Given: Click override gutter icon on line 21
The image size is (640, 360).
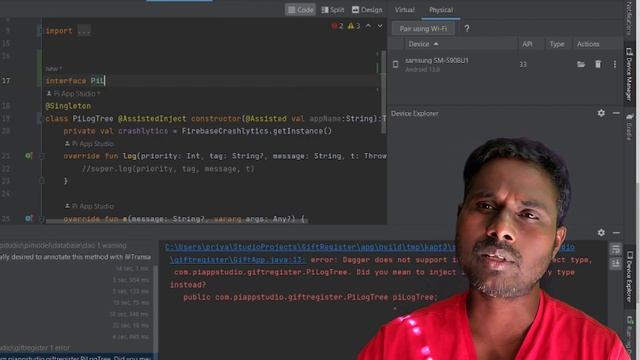Looking at the screenshot, I should click(29, 156).
